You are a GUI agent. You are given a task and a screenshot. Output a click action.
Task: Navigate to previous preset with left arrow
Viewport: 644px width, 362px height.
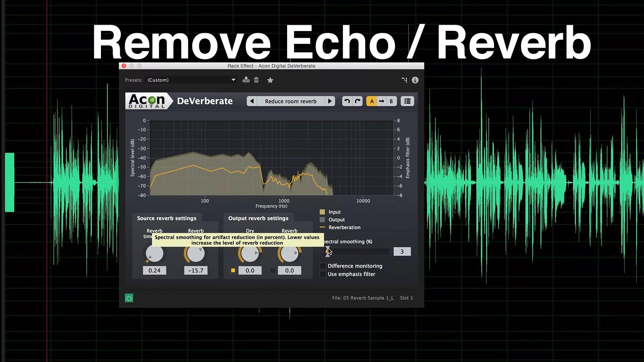coord(251,101)
